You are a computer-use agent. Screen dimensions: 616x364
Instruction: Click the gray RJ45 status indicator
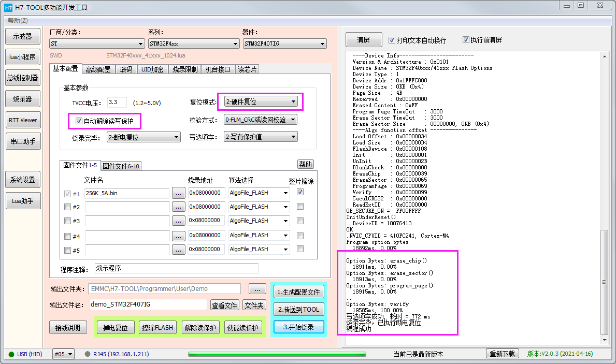point(88,354)
